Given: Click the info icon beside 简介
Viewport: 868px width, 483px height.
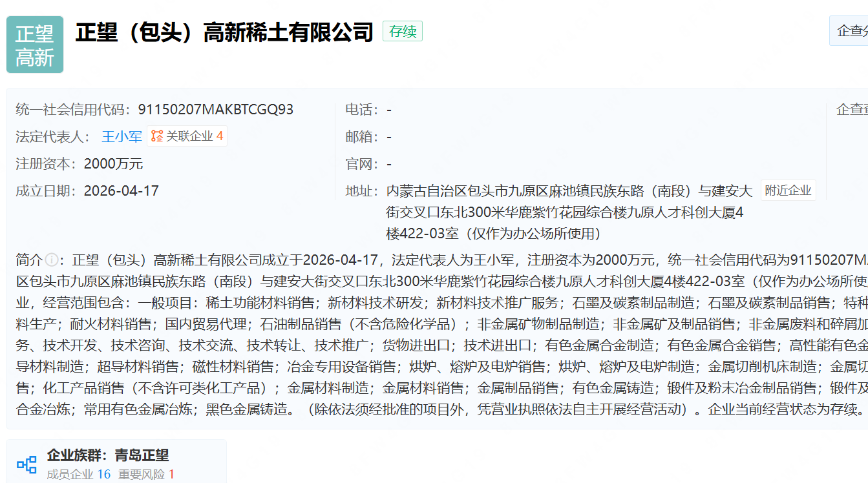Looking at the screenshot, I should pos(52,260).
